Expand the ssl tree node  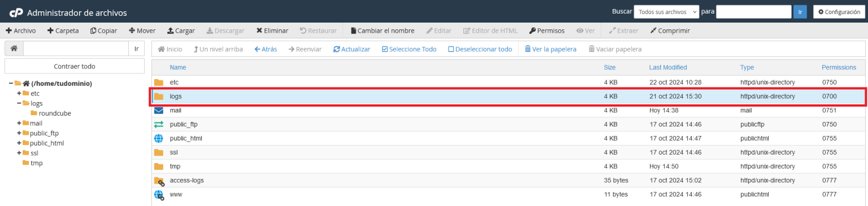click(19, 153)
